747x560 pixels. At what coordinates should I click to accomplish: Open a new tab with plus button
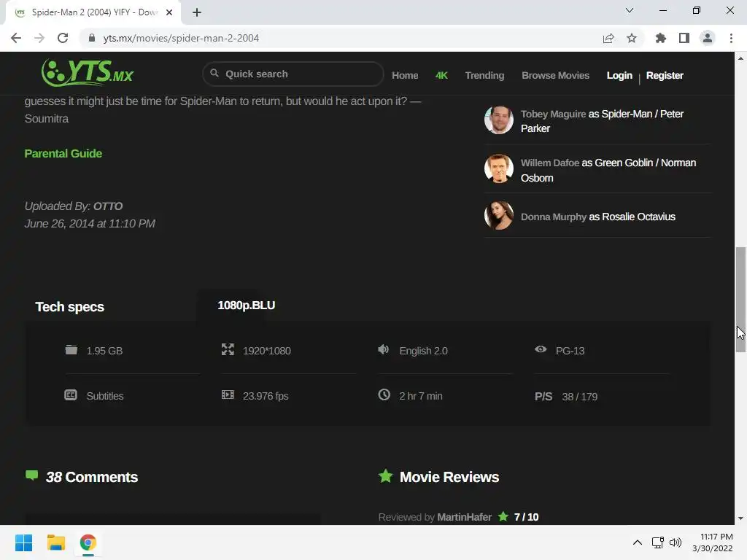197,12
